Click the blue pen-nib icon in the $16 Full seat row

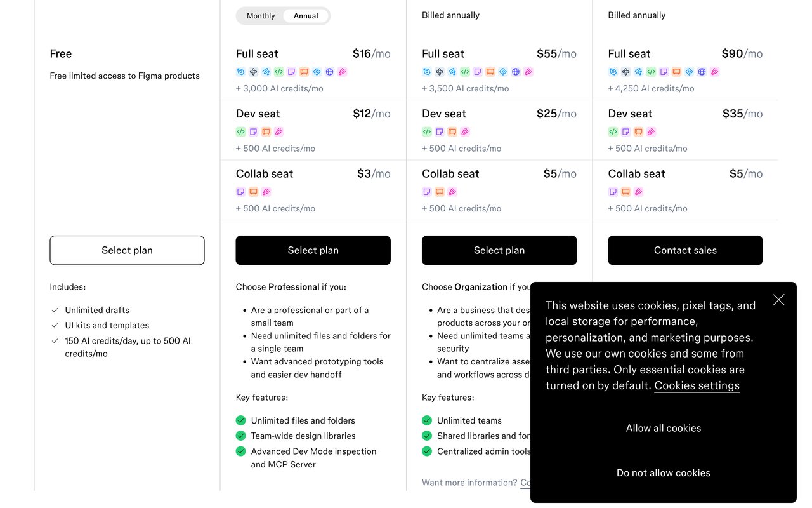(x=240, y=72)
